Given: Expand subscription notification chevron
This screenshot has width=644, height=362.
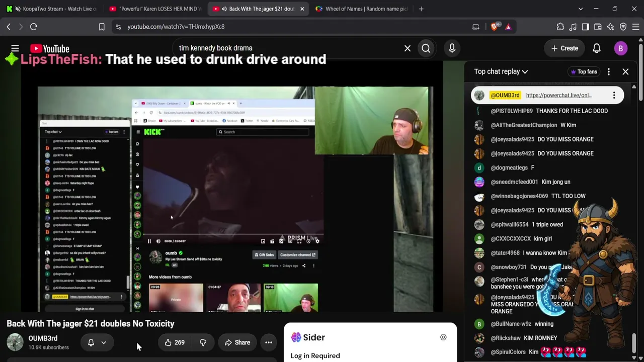Looking at the screenshot, I should click(x=104, y=342).
